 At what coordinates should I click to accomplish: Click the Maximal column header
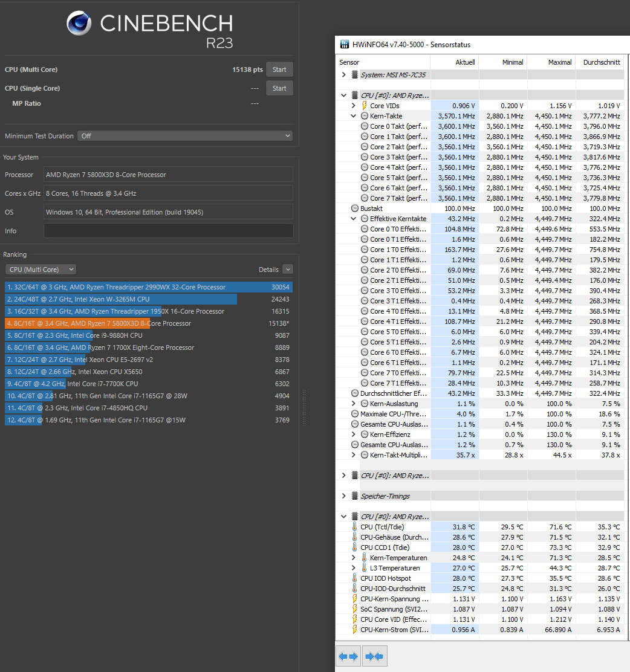pyautogui.click(x=551, y=62)
